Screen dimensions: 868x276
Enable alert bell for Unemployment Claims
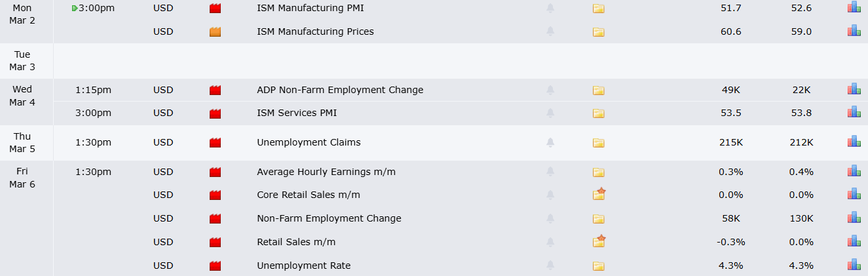[x=550, y=142]
